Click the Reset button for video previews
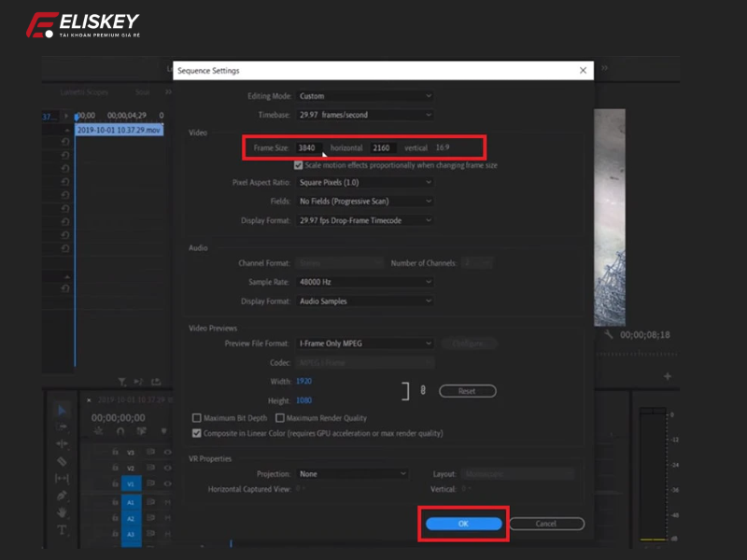Viewport: 747px width, 560px height. (467, 390)
